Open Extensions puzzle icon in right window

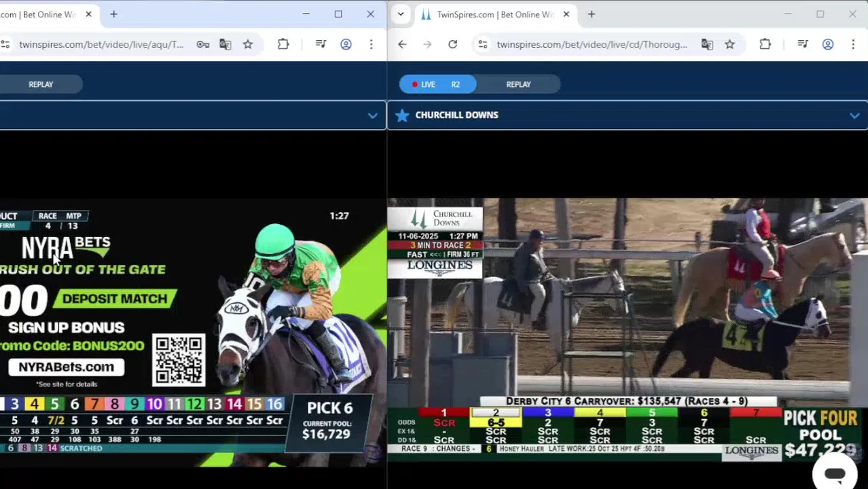click(x=765, y=44)
